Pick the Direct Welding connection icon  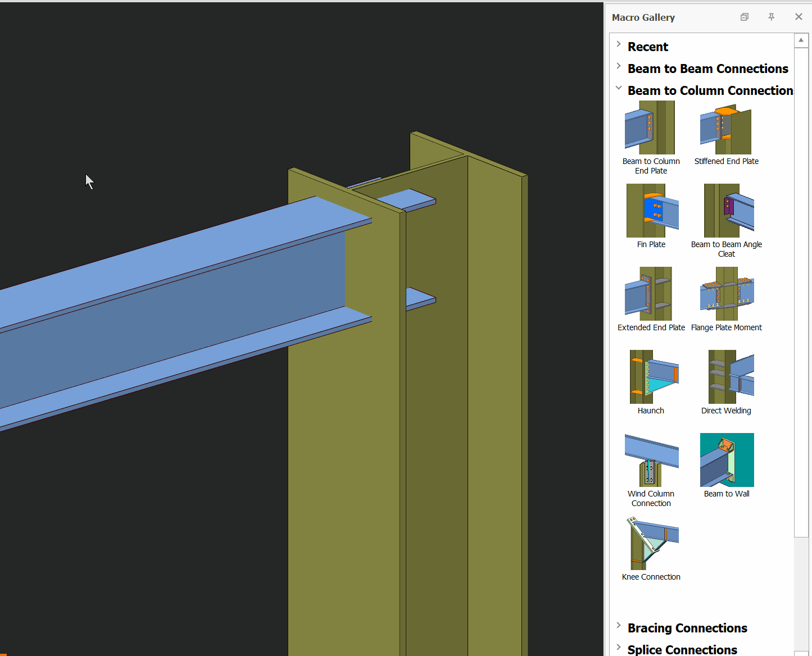pos(729,377)
